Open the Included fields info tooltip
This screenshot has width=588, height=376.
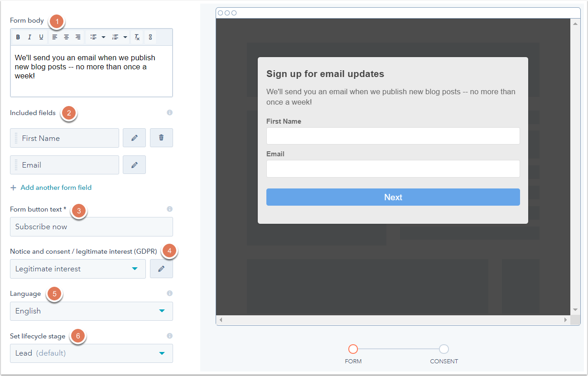169,112
